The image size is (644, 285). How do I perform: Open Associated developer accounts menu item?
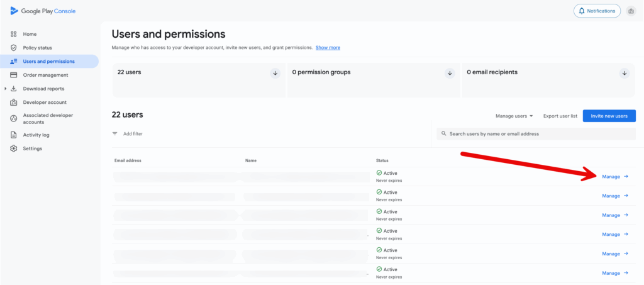click(48, 118)
